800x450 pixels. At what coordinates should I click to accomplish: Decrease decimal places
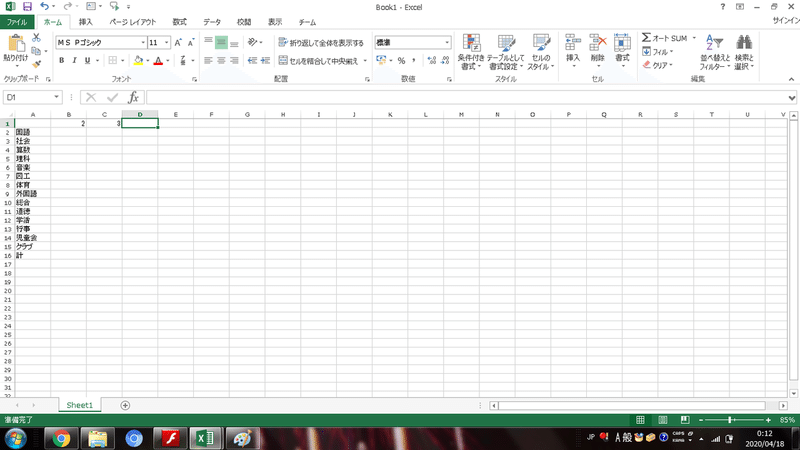pyautogui.click(x=445, y=61)
